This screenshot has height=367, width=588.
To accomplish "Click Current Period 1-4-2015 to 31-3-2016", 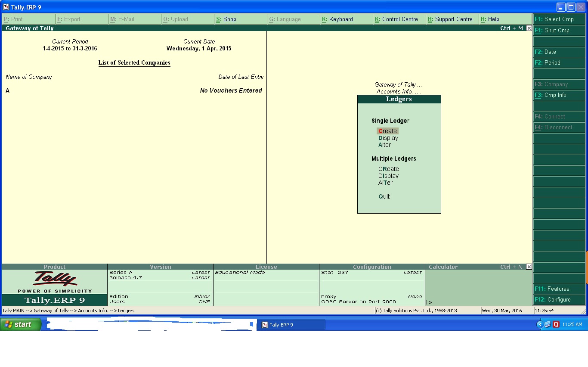I will [70, 48].
